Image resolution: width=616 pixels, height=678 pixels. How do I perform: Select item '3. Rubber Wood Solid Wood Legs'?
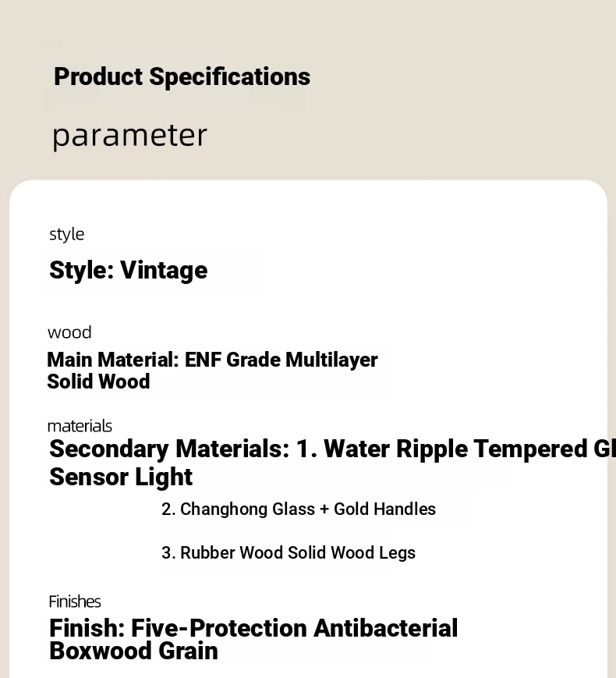(x=289, y=553)
